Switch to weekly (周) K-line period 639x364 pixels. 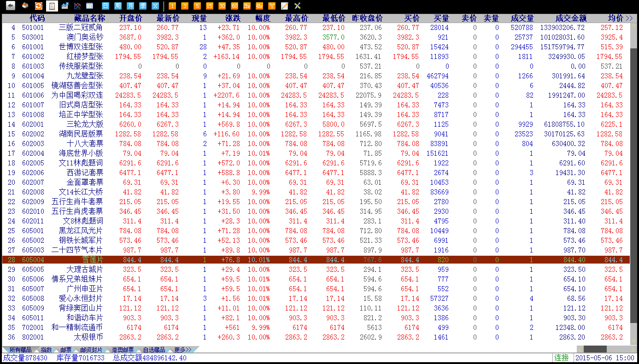tap(118, 6)
